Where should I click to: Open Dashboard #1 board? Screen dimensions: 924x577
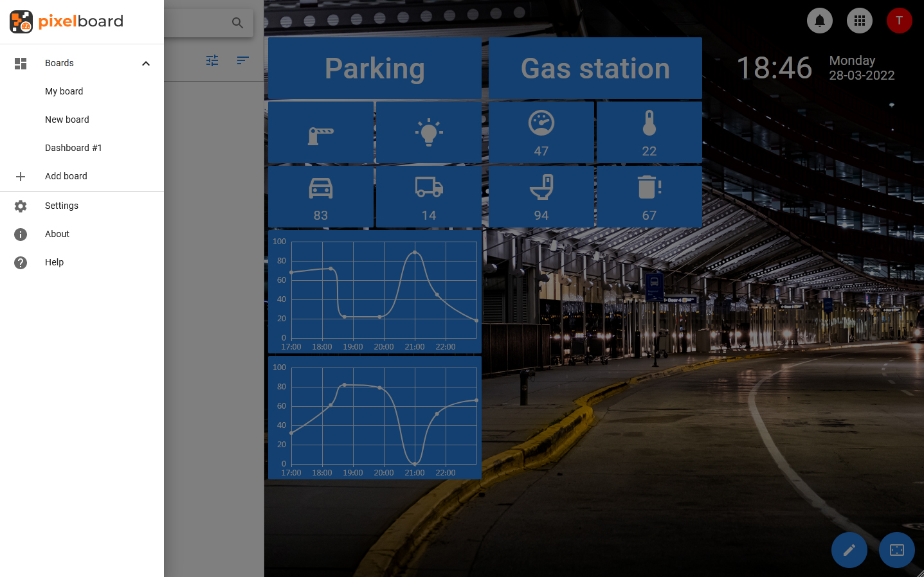pos(73,148)
